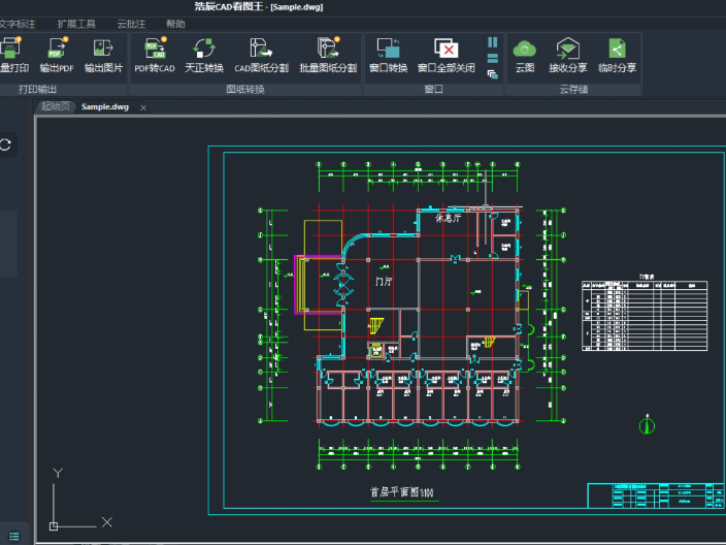726x545 pixels.
Task: Tile windows horizontally icon in 窗口 group
Action: [493, 58]
